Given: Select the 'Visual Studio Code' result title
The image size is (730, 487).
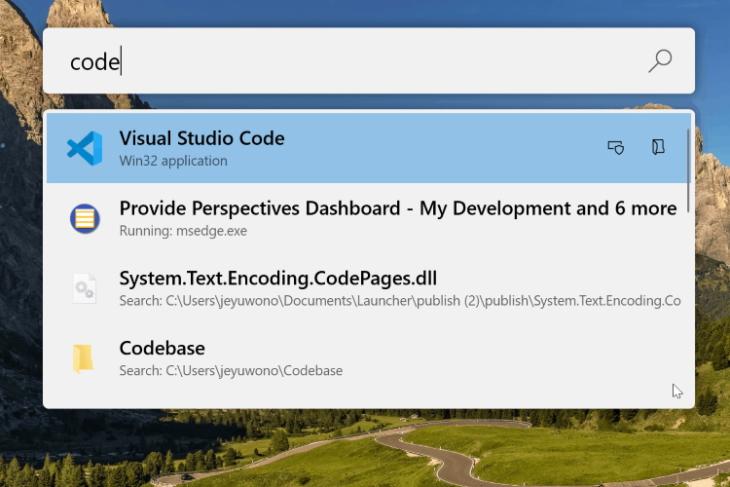Looking at the screenshot, I should (202, 138).
